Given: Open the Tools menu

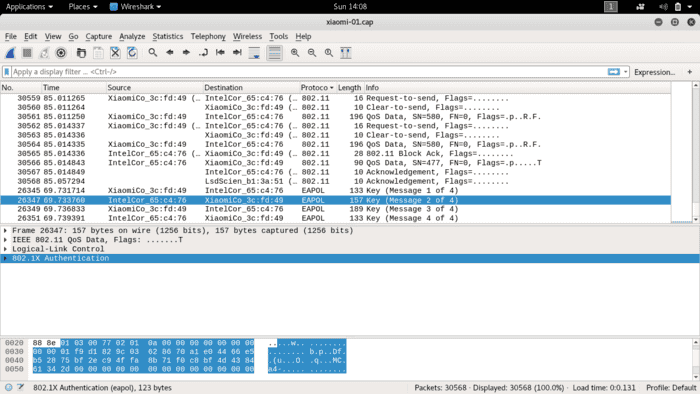Looking at the screenshot, I should click(279, 37).
